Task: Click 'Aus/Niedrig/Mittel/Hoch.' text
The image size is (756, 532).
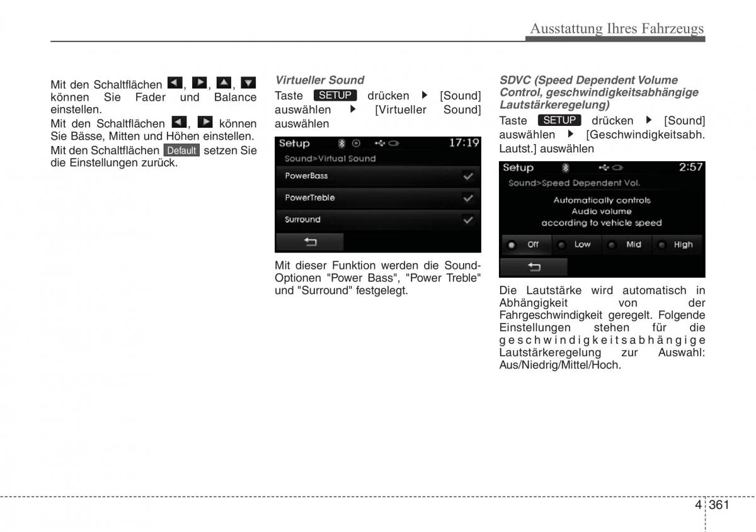Action: click(560, 365)
